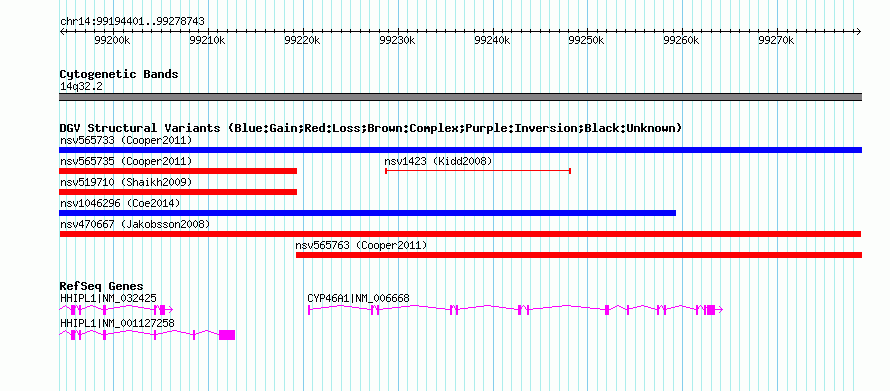Select the HHIPL1 NM_032425 transcript glyph

[x=116, y=310]
